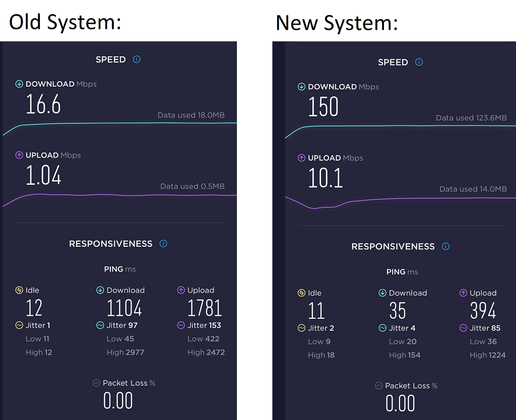Click the Old System panel header text
This screenshot has height=420, width=516.
(64, 22)
